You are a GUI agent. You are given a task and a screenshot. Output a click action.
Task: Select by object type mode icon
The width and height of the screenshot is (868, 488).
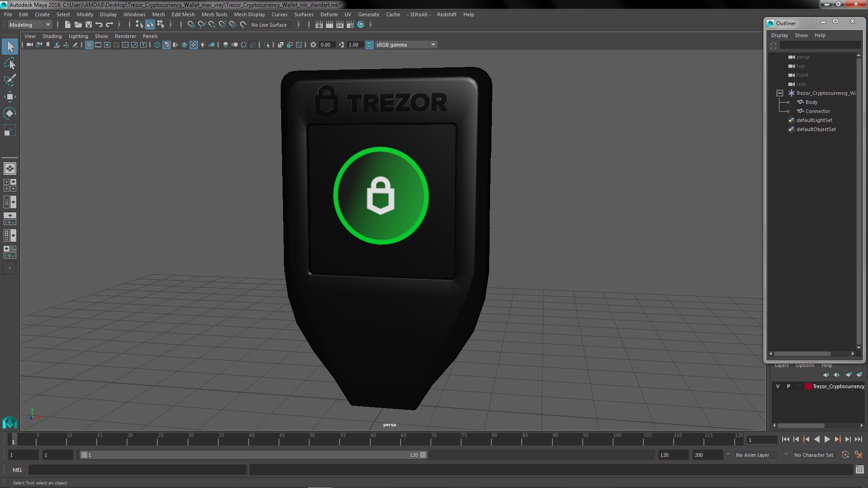150,25
